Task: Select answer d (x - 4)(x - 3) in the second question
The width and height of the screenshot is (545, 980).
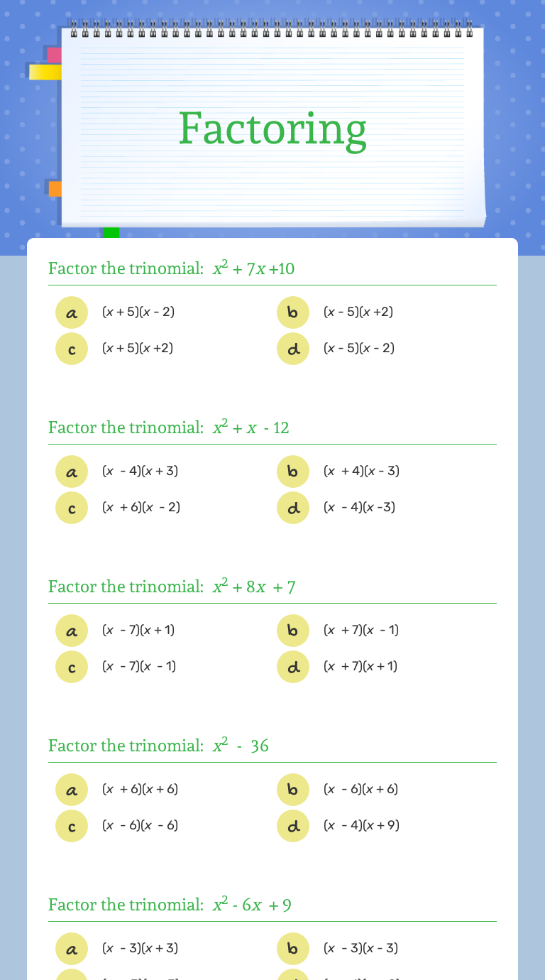Action: pyautogui.click(x=293, y=508)
